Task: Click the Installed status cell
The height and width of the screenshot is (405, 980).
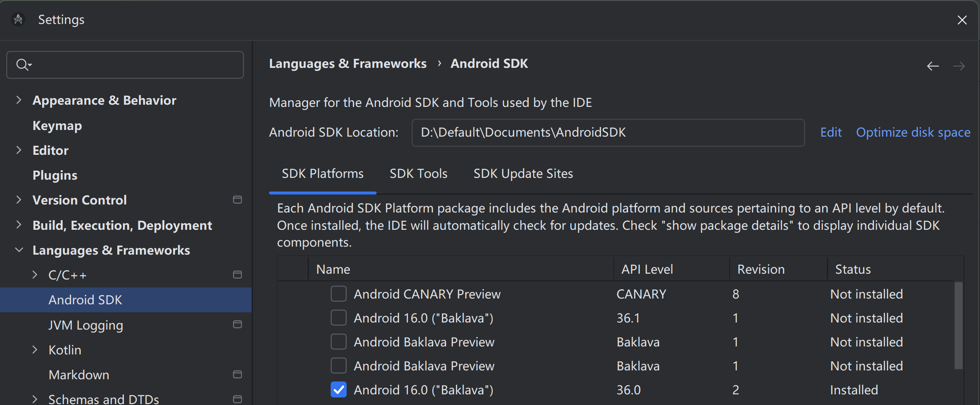Action: tap(854, 390)
